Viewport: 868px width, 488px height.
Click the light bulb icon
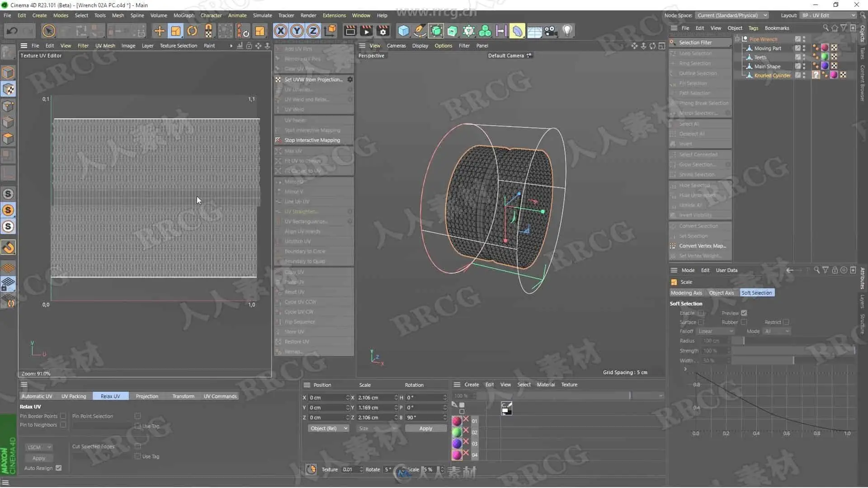click(567, 31)
